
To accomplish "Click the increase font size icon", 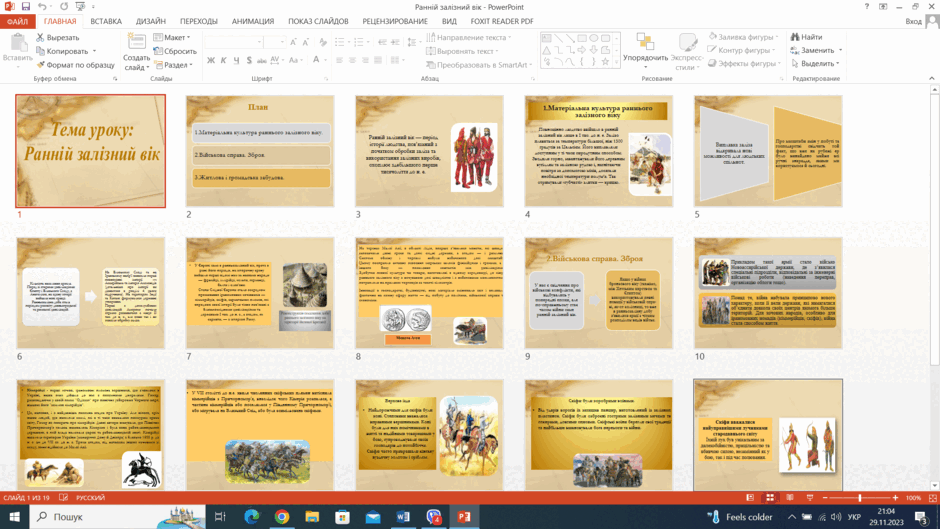I will pyautogui.click(x=293, y=42).
